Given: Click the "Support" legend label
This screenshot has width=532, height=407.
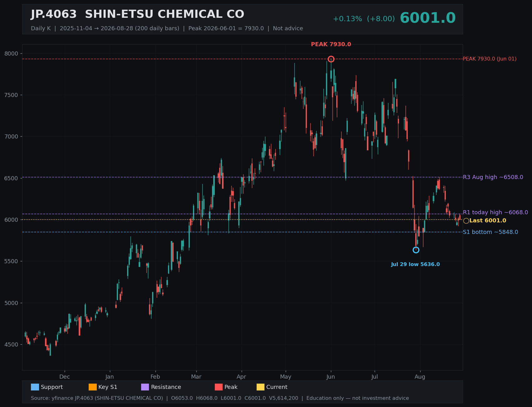Looking at the screenshot, I should (x=52, y=387).
